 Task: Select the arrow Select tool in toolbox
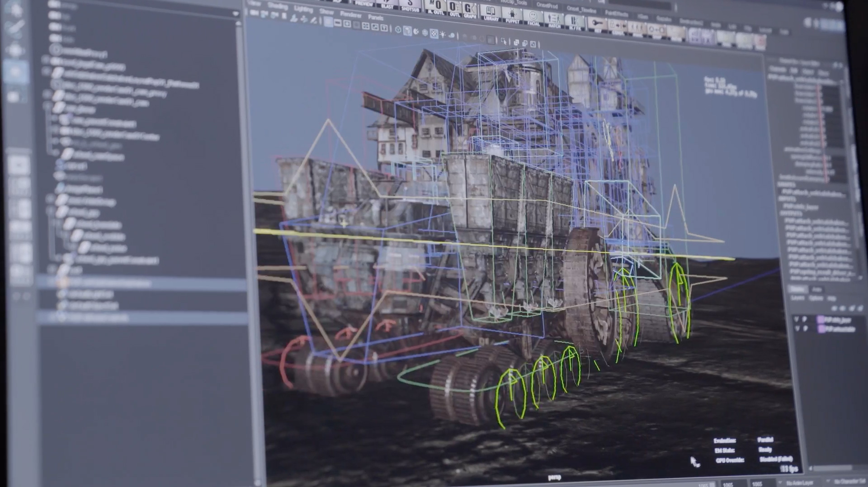(15, 9)
